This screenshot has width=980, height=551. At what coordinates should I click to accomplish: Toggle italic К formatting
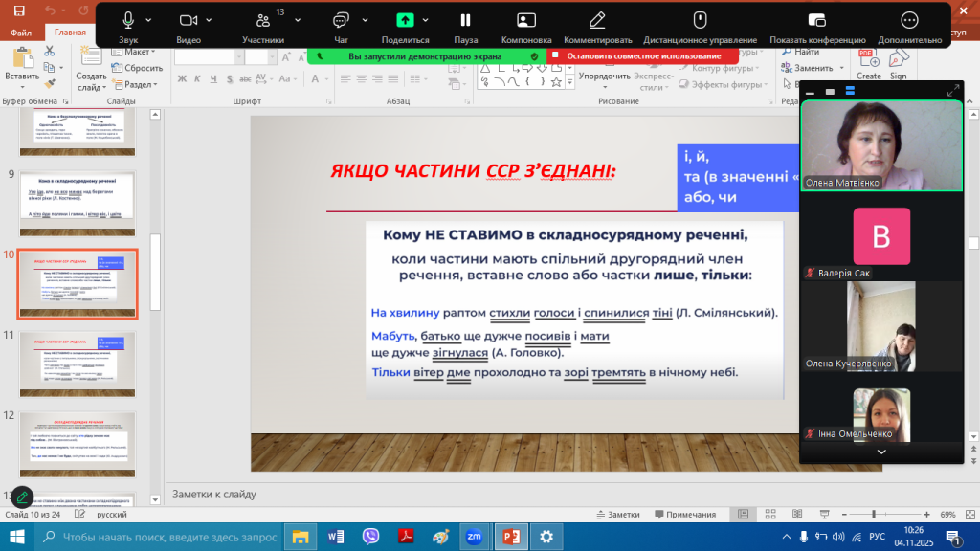pyautogui.click(x=197, y=78)
